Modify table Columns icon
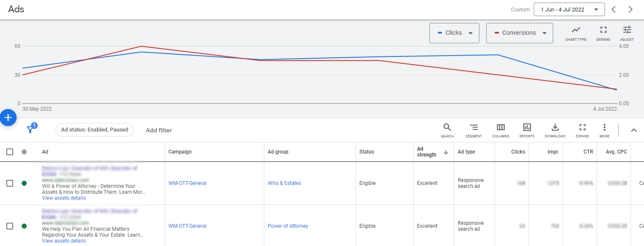 501,127
